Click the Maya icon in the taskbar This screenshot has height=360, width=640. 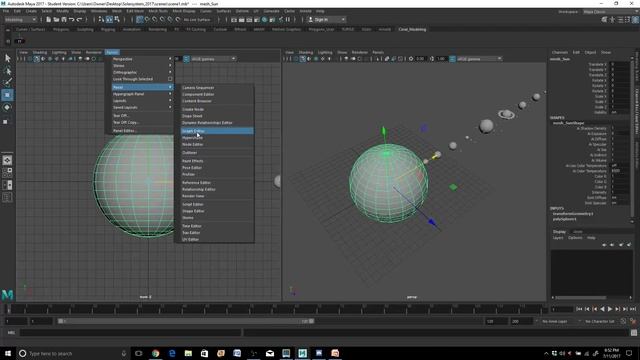tap(302, 353)
